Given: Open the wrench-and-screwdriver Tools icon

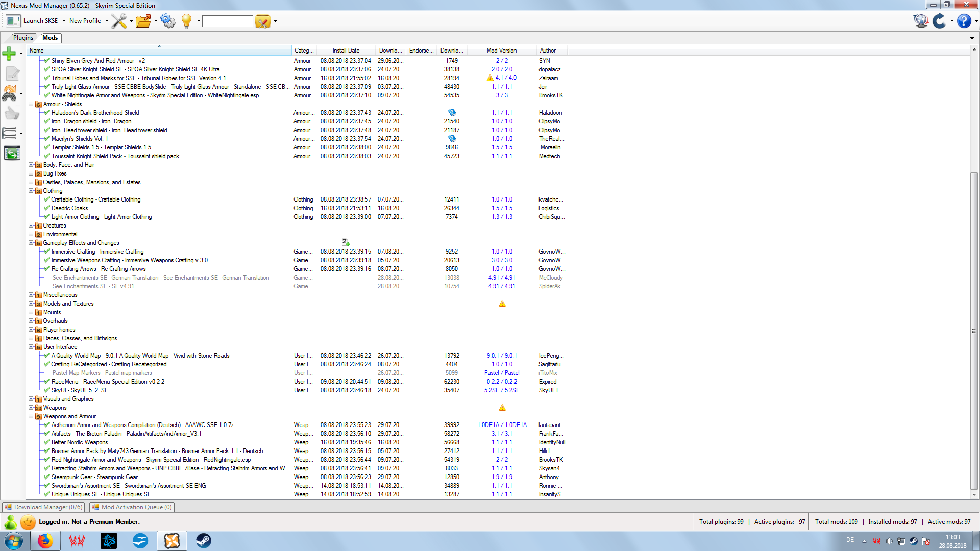Looking at the screenshot, I should point(119,21).
